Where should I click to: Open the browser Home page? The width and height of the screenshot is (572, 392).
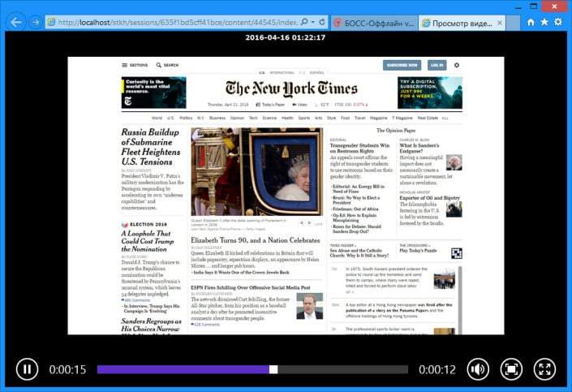point(531,22)
